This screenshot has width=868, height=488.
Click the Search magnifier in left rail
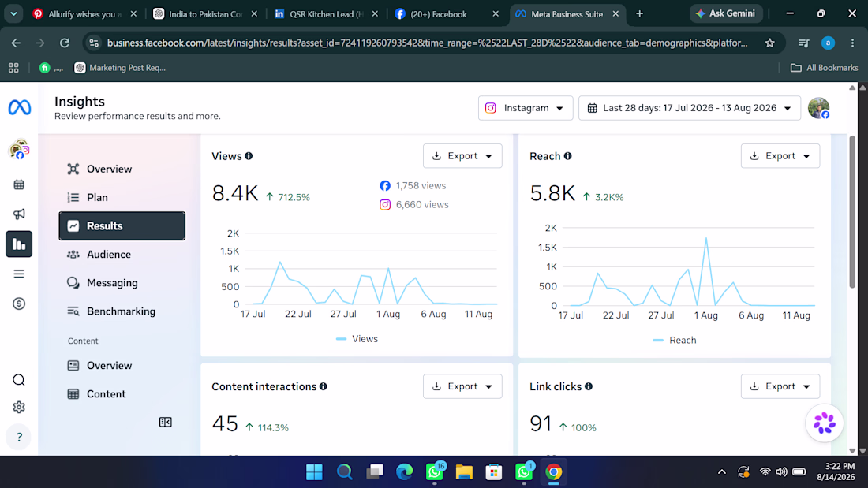pyautogui.click(x=19, y=379)
